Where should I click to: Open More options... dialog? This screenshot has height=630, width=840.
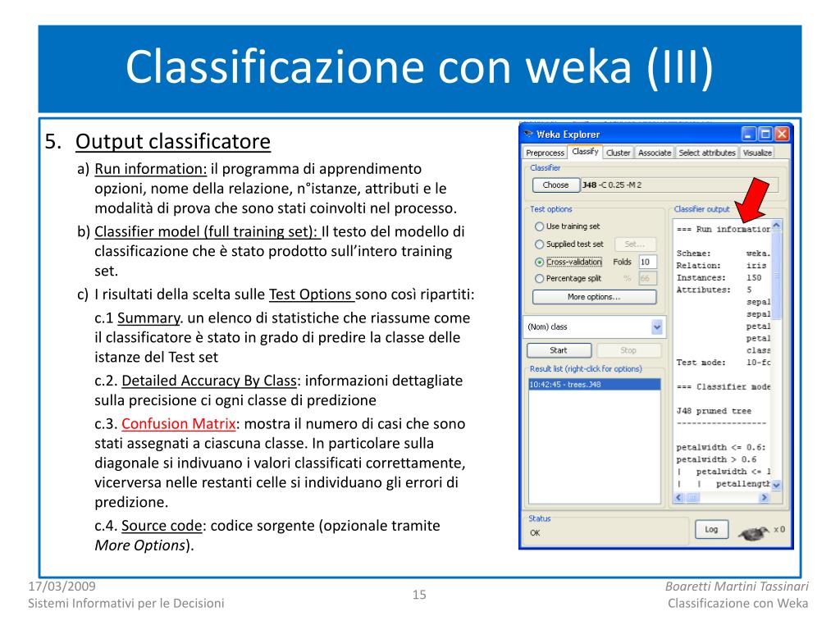point(594,297)
